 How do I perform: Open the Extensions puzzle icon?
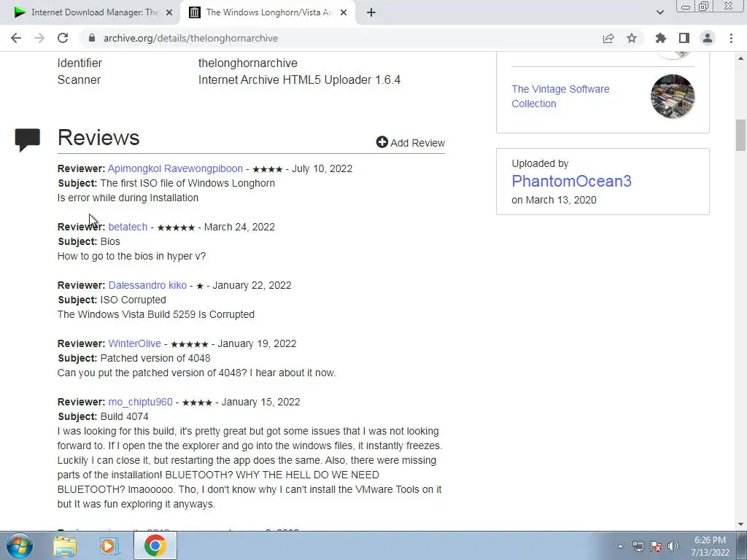tap(661, 38)
